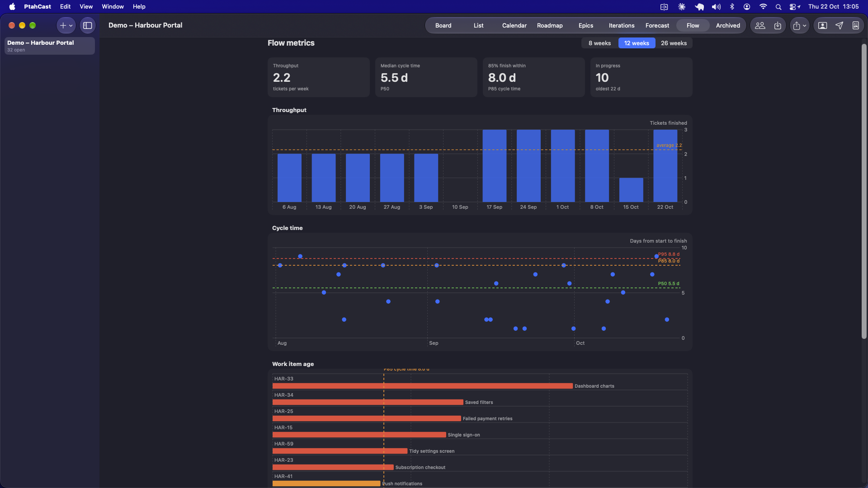Click the Median cycle time 5.5 d card
Image resolution: width=868 pixels, height=488 pixels.
click(426, 77)
